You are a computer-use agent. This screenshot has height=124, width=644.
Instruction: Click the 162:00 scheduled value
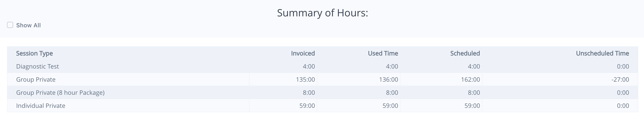pos(470,79)
